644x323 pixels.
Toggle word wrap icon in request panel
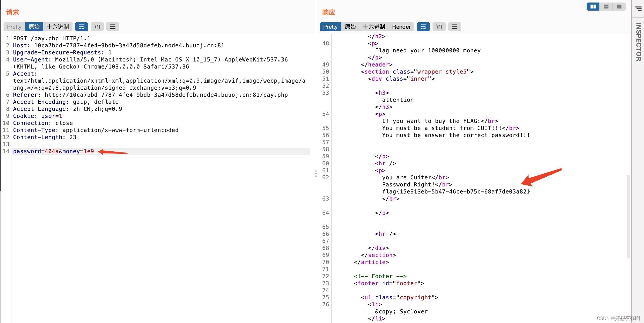[81, 27]
